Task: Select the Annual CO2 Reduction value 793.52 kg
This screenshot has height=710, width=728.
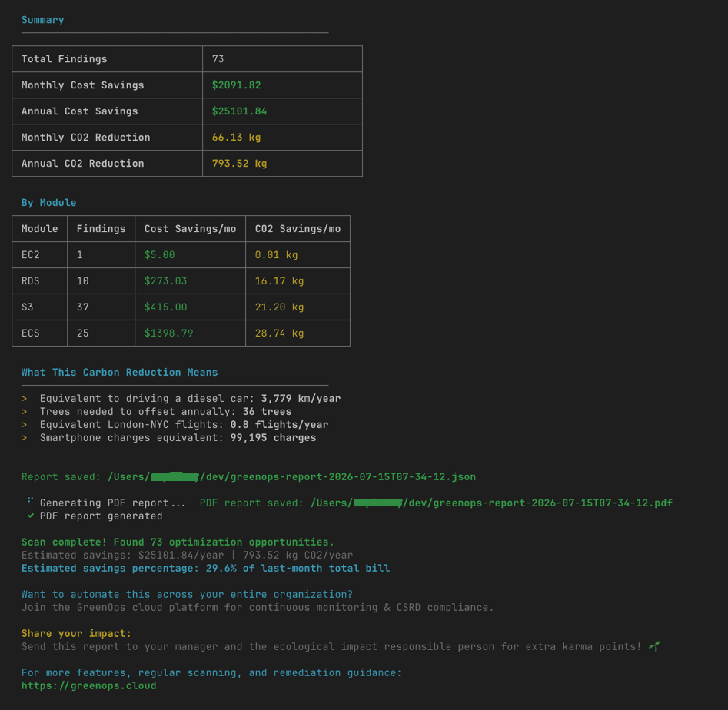Action: click(x=240, y=164)
